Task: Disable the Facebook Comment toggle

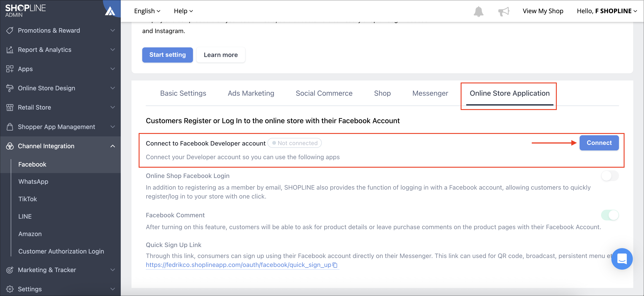Action: 610,215
